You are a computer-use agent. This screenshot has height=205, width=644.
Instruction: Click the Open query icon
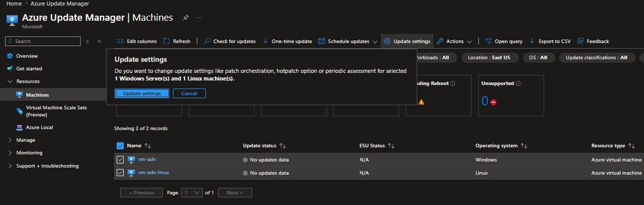pyautogui.click(x=489, y=41)
